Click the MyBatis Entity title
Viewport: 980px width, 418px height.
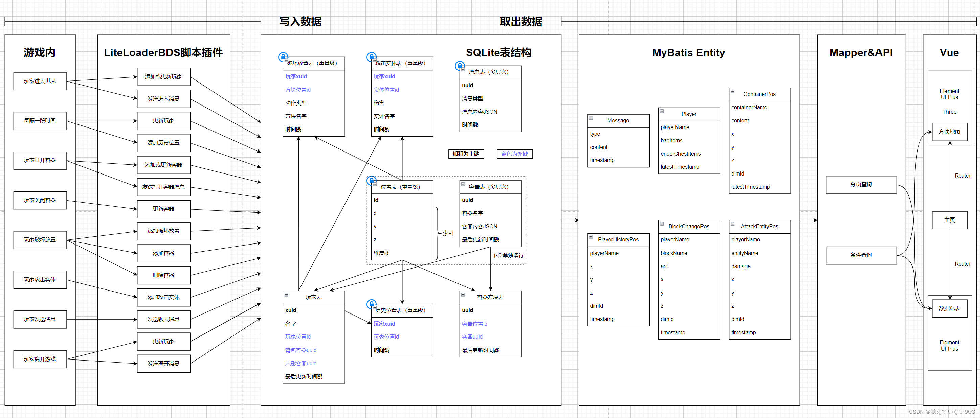689,52
